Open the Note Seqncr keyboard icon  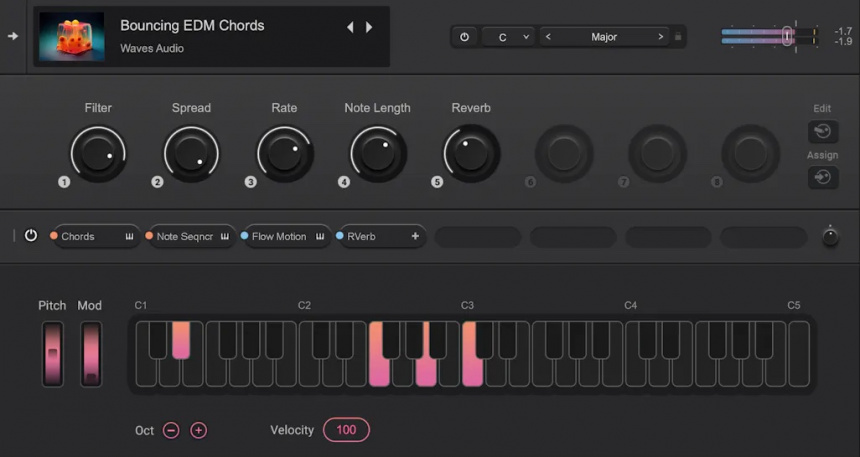tap(225, 236)
